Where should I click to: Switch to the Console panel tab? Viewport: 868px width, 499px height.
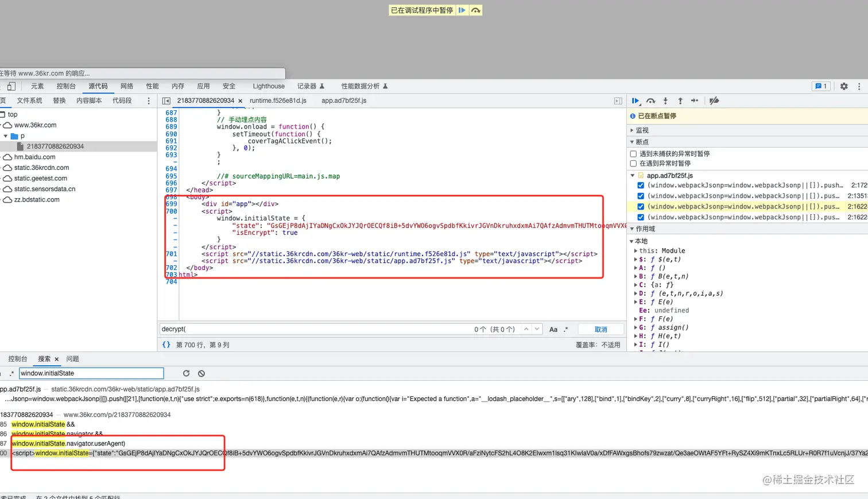tap(66, 86)
